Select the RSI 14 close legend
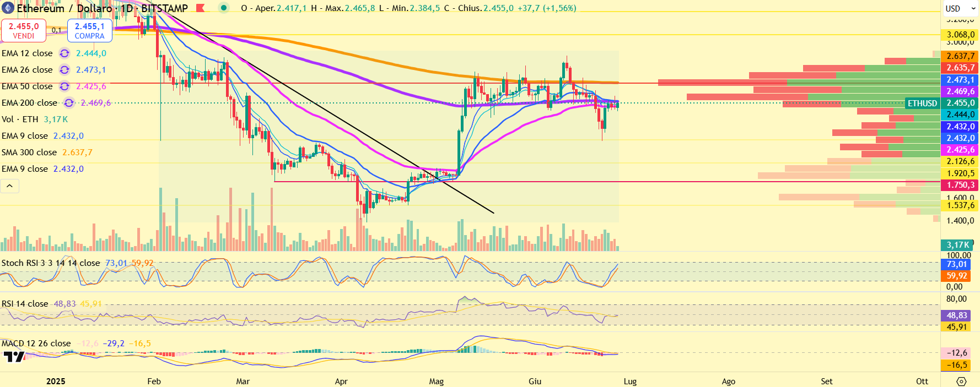980x387 pixels. (x=25, y=304)
